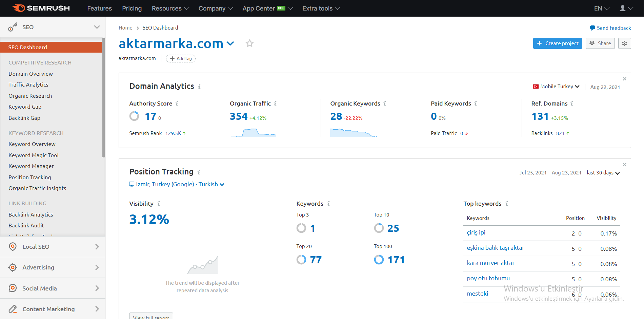Open the aktarmarka.com project dropdown
Viewport: 644px width, 319px height.
pyautogui.click(x=230, y=43)
